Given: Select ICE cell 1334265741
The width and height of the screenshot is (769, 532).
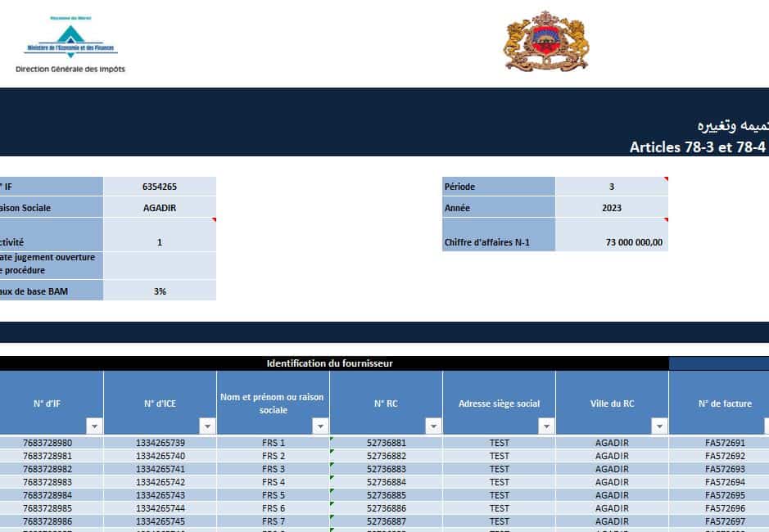Looking at the screenshot, I should 160,469.
